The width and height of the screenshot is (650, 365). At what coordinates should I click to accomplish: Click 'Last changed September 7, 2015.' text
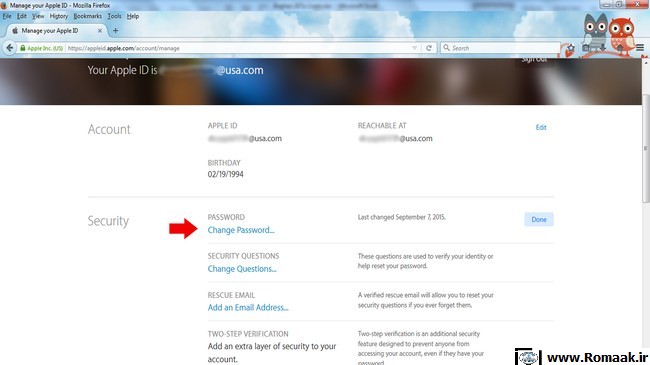point(401,217)
